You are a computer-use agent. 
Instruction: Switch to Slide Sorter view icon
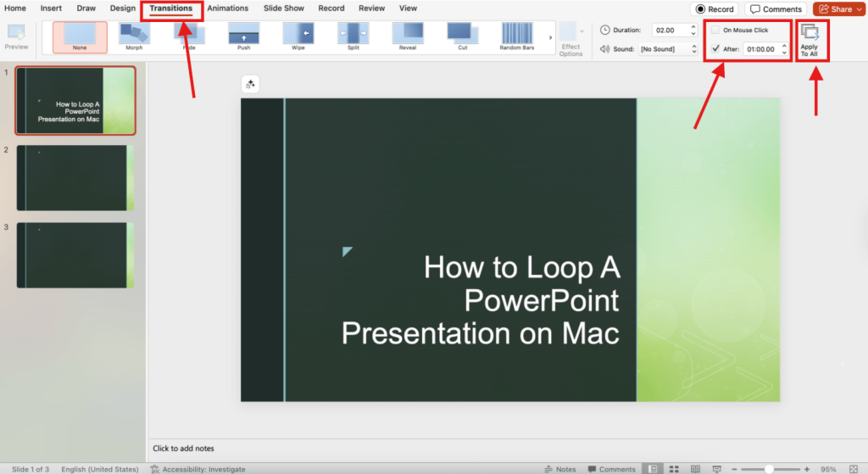coord(674,469)
